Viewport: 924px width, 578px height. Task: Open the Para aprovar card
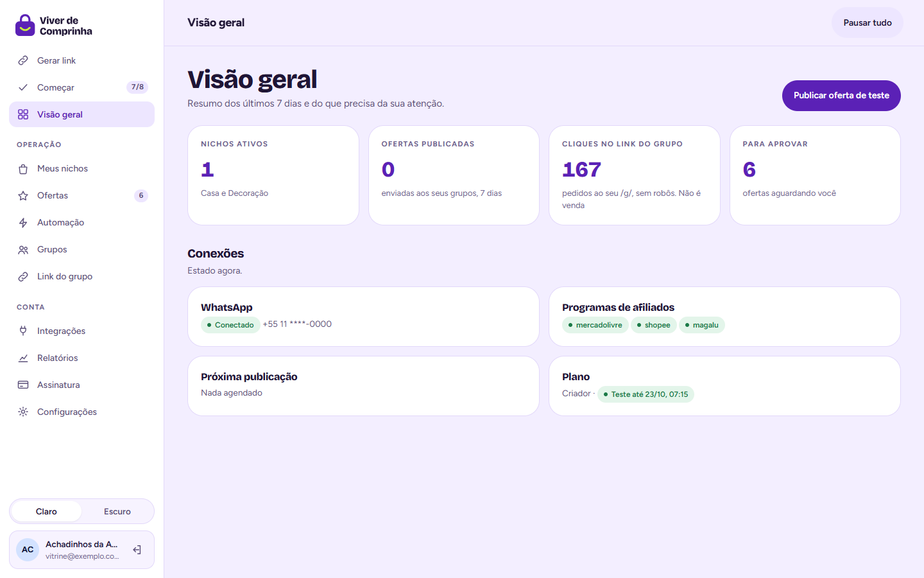coord(815,175)
